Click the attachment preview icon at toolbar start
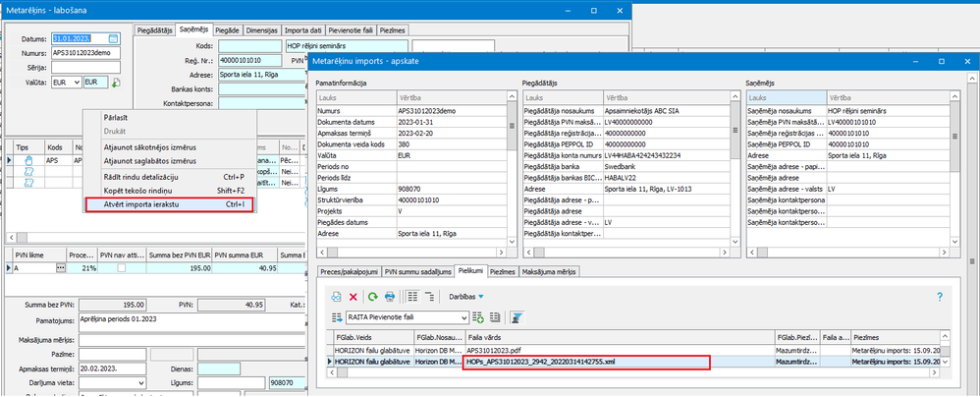 click(x=335, y=296)
